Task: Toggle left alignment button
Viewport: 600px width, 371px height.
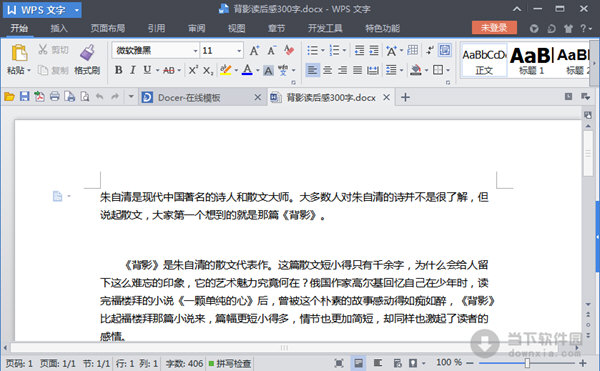Action: 313,70
